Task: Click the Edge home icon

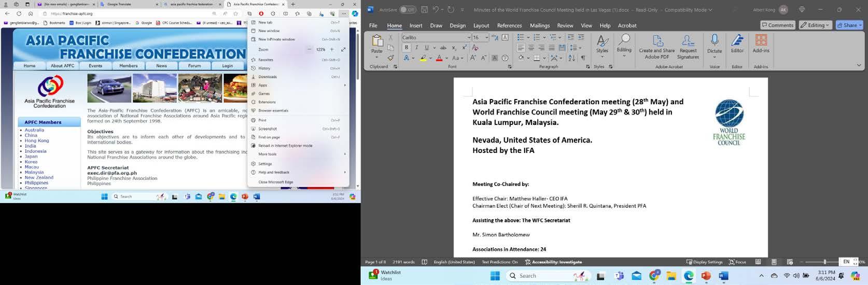Action: [31, 13]
